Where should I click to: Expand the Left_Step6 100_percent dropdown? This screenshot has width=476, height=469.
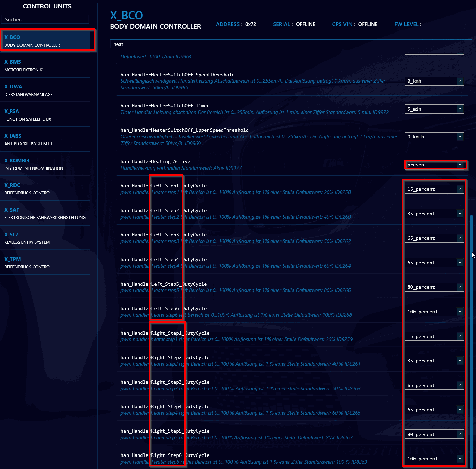434,312
